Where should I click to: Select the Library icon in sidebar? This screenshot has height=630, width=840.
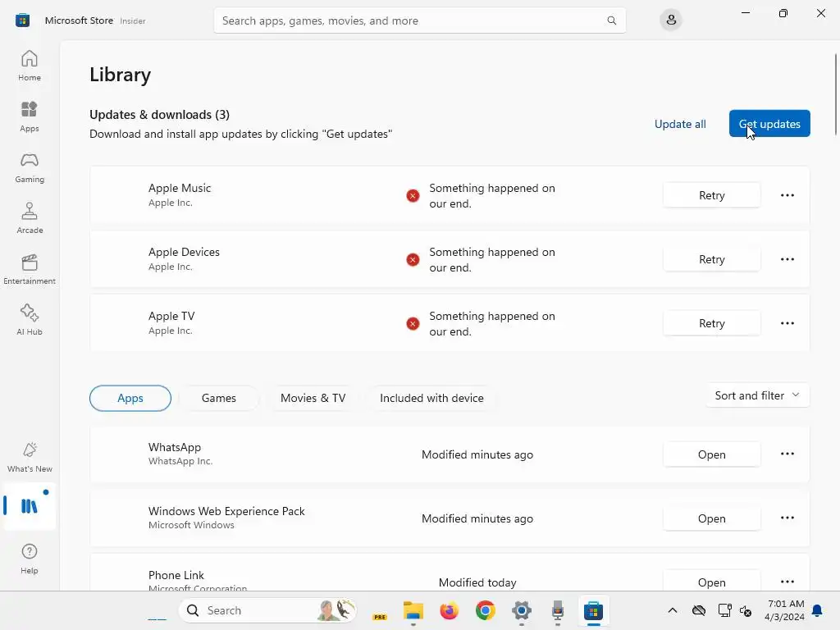[30, 505]
